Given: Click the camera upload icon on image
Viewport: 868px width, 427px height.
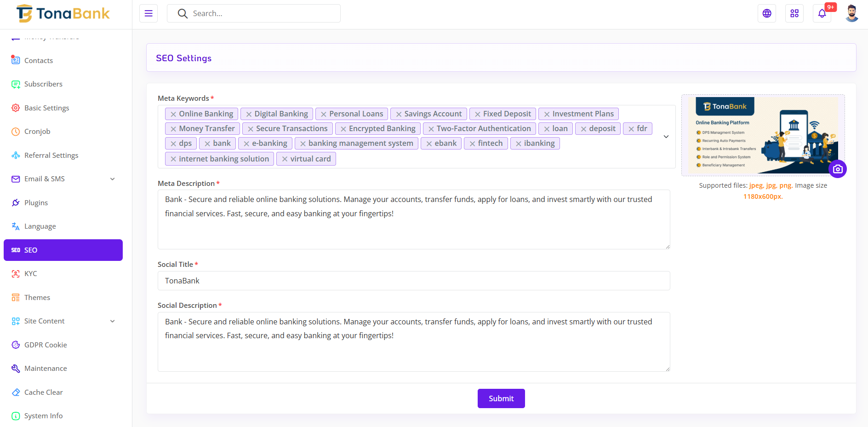Looking at the screenshot, I should [837, 169].
